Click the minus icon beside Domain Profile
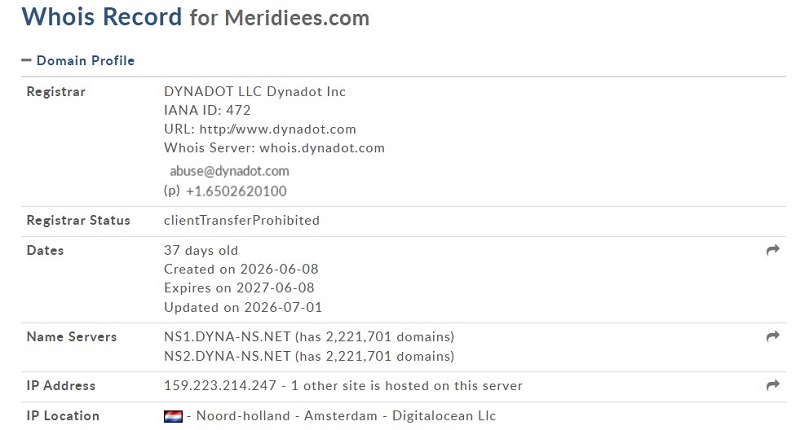 point(26,60)
